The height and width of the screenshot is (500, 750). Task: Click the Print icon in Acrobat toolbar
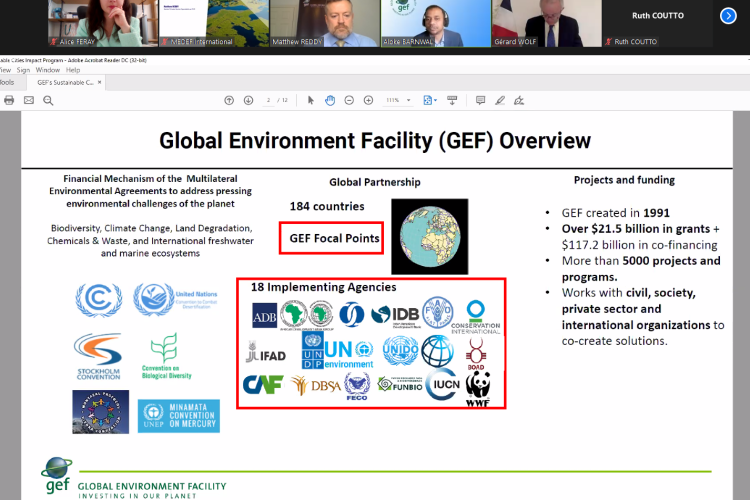(x=9, y=100)
